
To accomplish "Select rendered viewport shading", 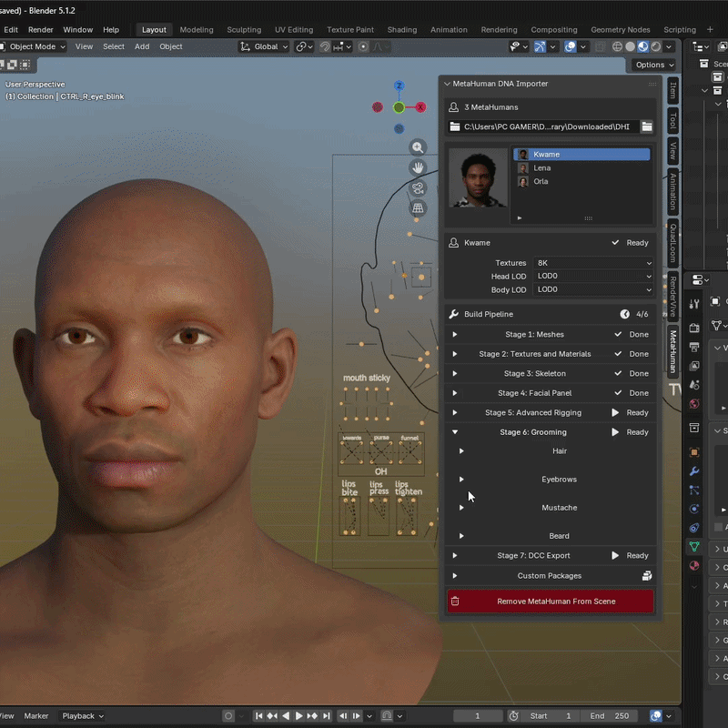I will pos(655,46).
